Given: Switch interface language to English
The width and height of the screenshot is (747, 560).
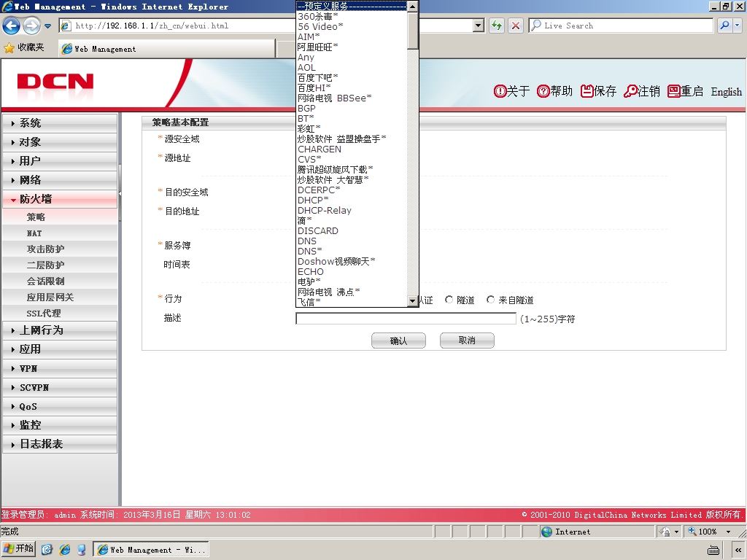Looking at the screenshot, I should 726,91.
